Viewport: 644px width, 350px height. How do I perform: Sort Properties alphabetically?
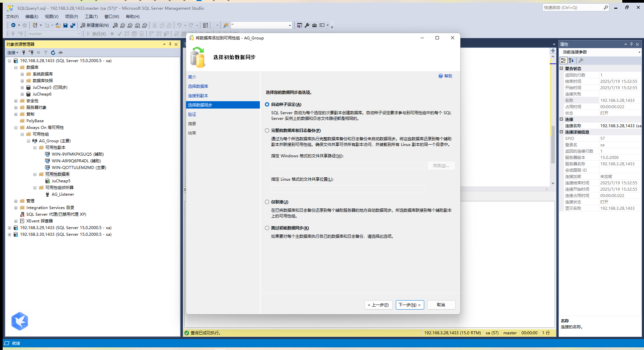coord(571,60)
